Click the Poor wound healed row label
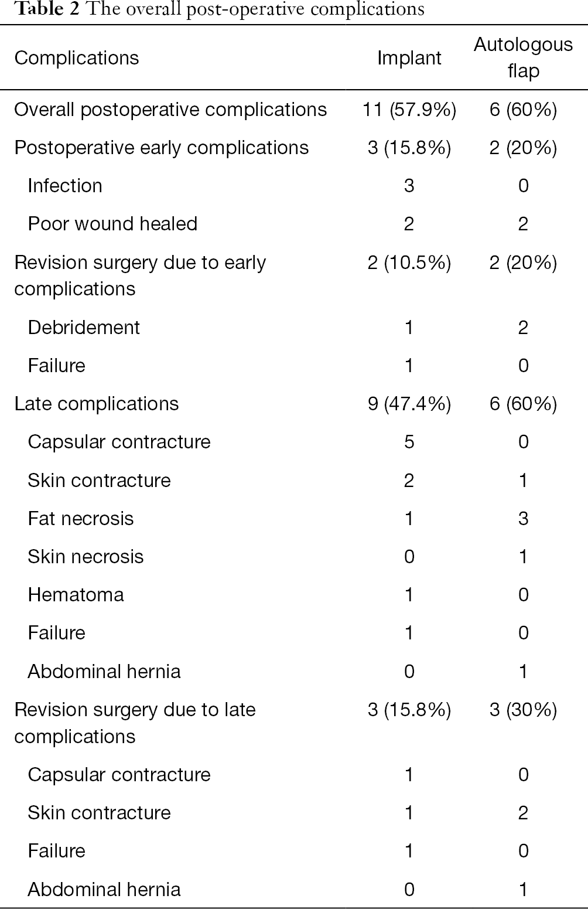Screen dimensions: 588x909 (x=112, y=224)
